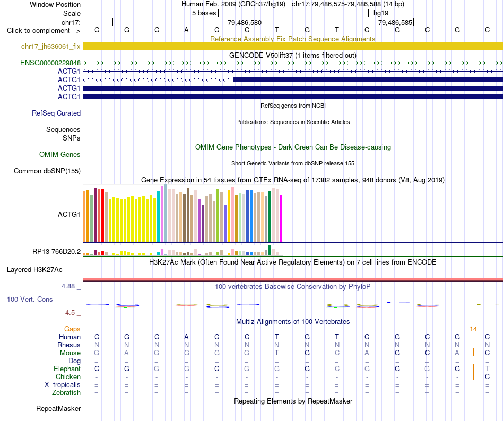Click the RefSeq Curated track label
Image resolution: width=504 pixels, height=421 pixels.
[x=56, y=113]
